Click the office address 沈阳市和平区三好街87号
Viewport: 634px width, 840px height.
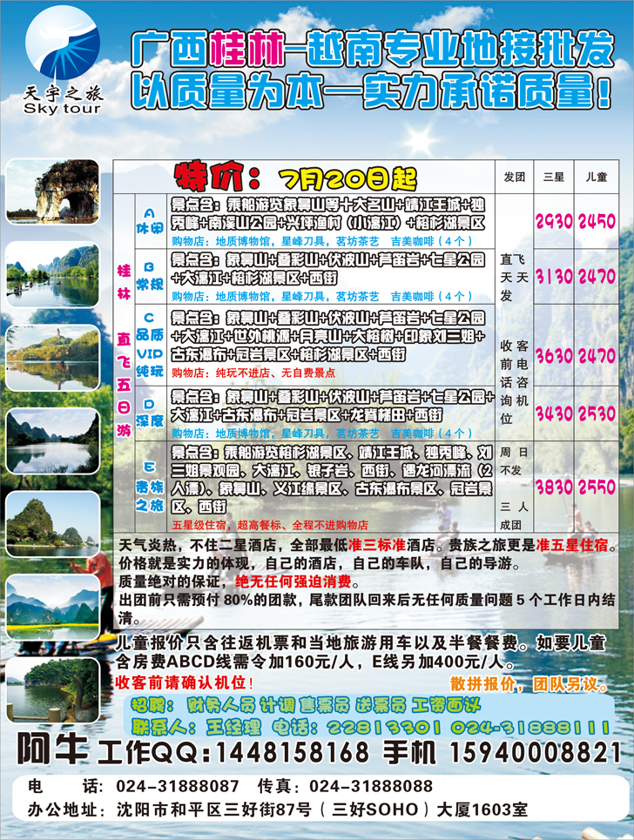click(x=214, y=809)
